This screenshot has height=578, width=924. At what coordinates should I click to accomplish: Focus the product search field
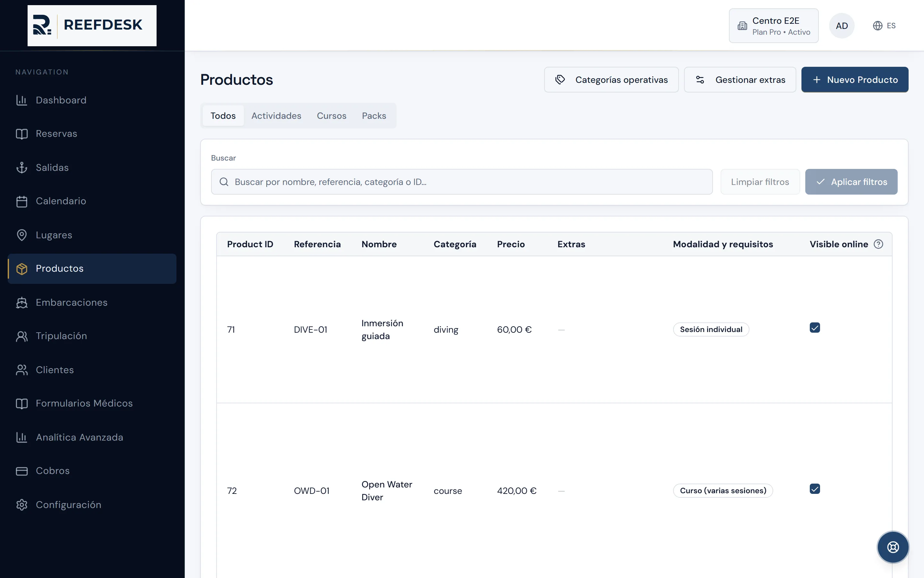(x=462, y=181)
